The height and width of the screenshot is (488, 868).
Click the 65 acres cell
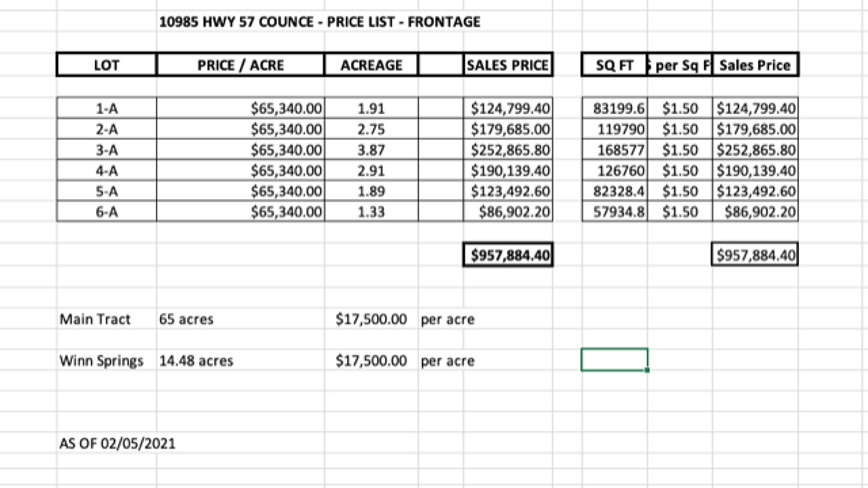click(186, 319)
